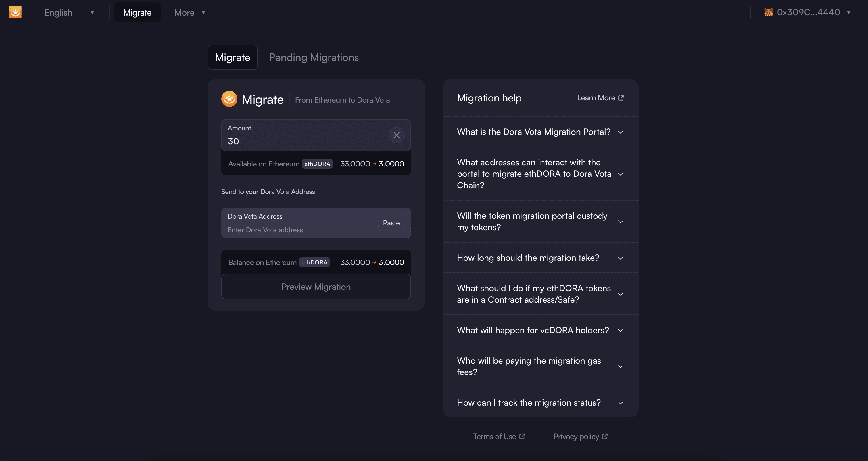
Task: Click ethDORA badge in Balance on Ethereum row
Action: [x=314, y=262]
